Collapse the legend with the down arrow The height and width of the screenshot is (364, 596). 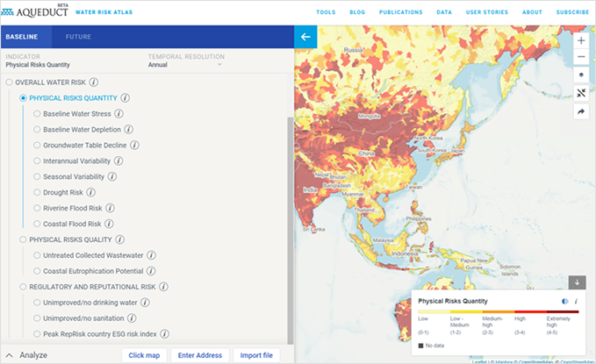[x=577, y=282]
